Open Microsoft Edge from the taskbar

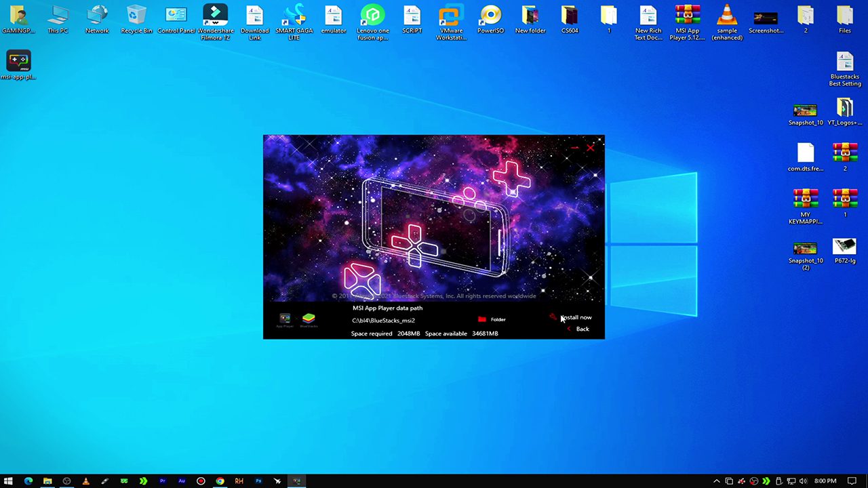28,481
